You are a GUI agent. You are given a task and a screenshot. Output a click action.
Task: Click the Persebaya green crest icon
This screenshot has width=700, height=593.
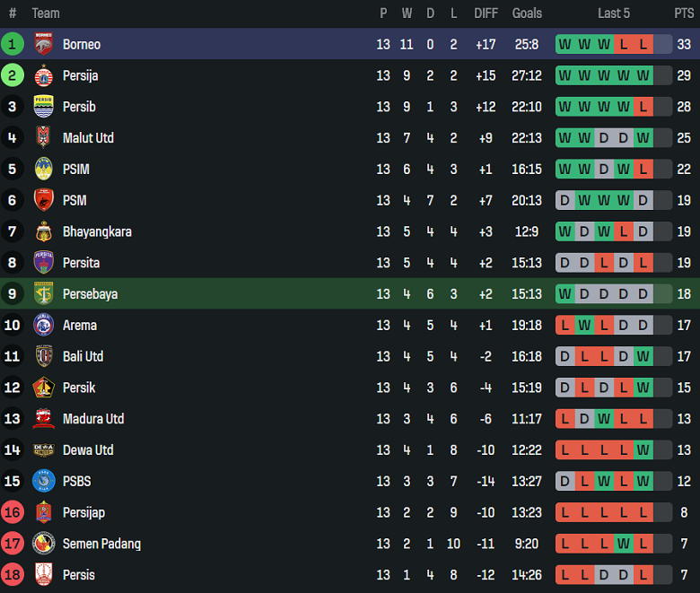[43, 294]
